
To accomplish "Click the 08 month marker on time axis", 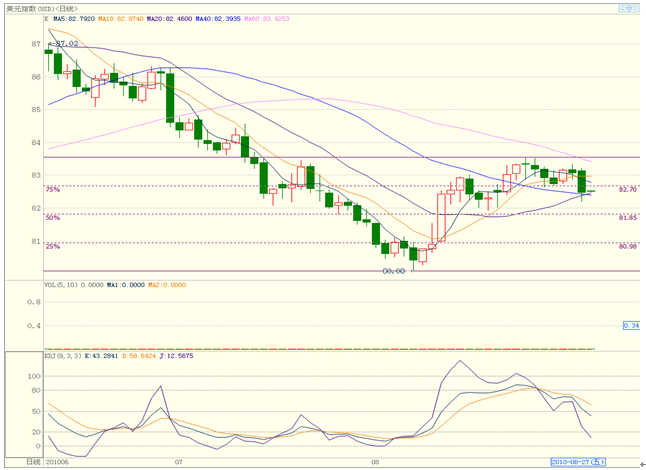I will 375,462.
